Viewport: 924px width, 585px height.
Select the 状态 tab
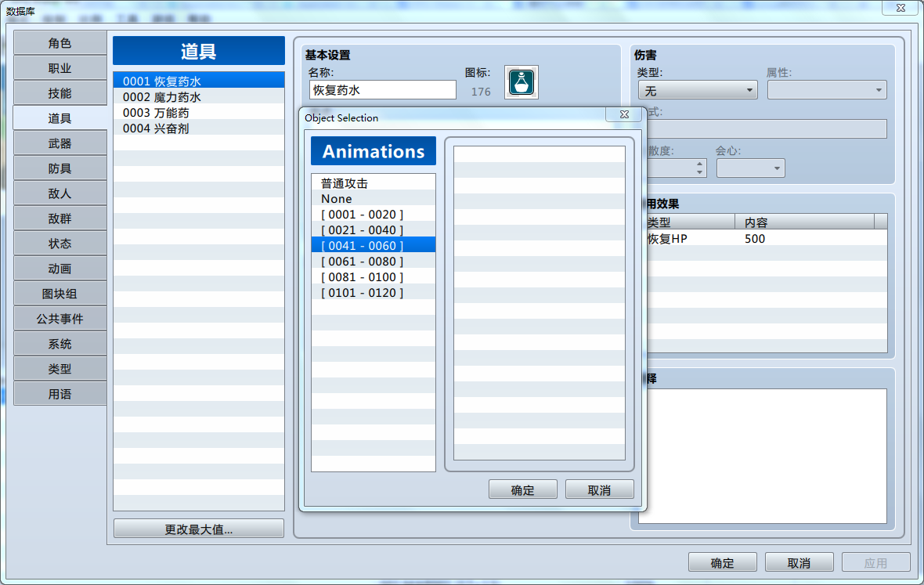[60, 244]
